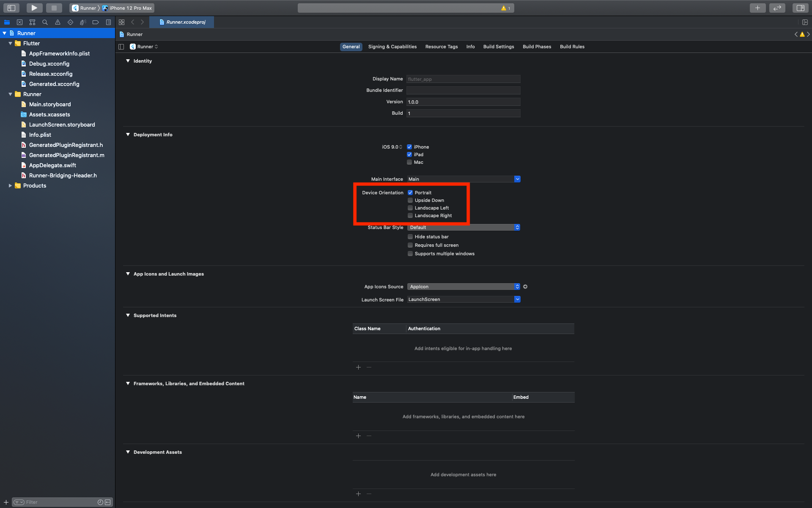Expand the Products group
The width and height of the screenshot is (812, 508).
[x=10, y=185]
